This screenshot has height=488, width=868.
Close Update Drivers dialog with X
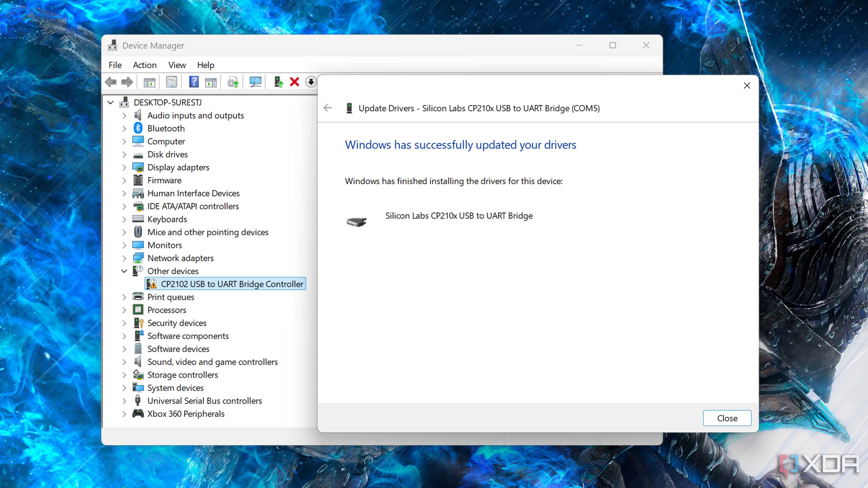[x=747, y=86]
